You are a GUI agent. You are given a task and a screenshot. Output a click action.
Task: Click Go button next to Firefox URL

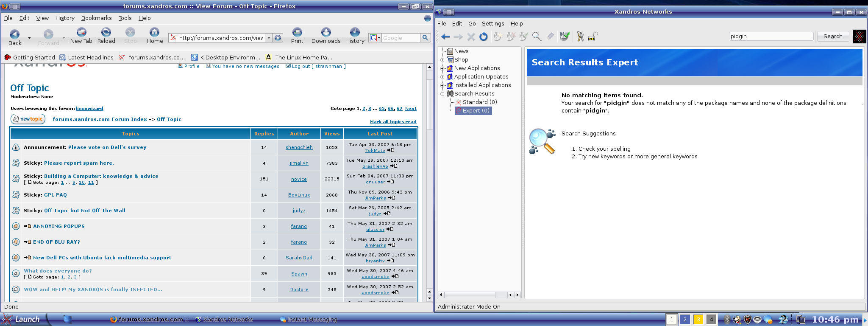(278, 38)
